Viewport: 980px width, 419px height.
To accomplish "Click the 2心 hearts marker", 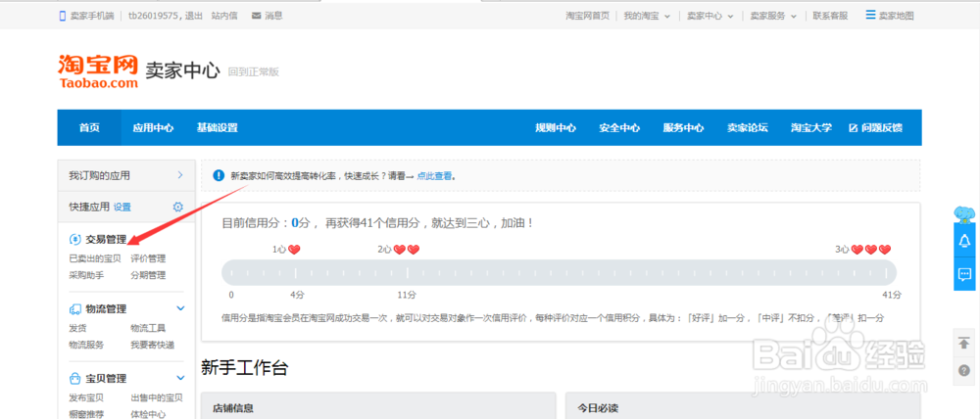I will coord(399,250).
